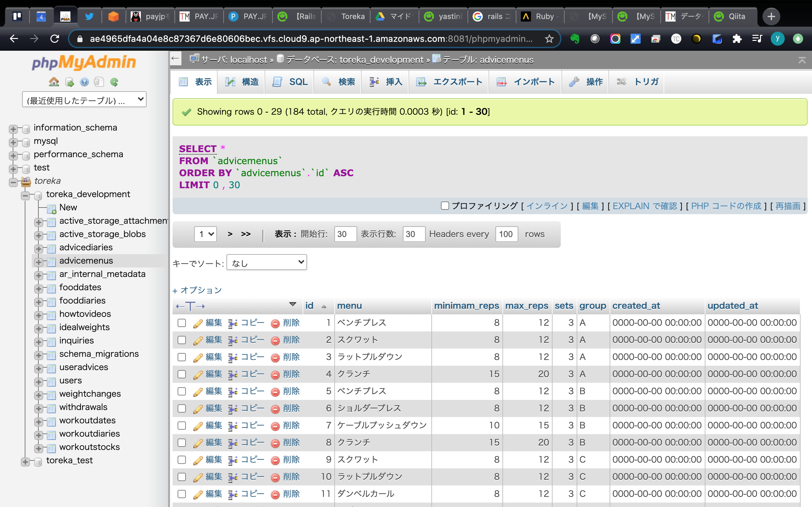Click the Headers every rows input field

coord(506,234)
